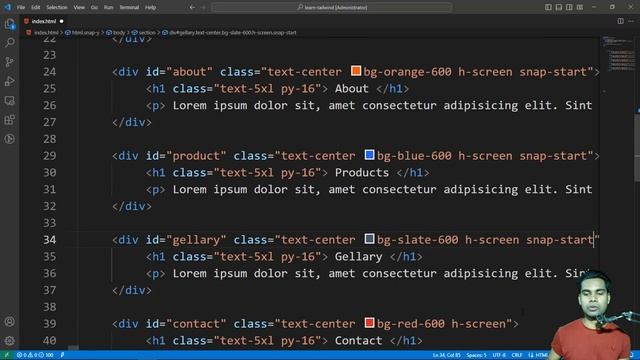640x360 pixels.
Task: Expand the section breadcrumb dropdown
Action: pos(144,33)
